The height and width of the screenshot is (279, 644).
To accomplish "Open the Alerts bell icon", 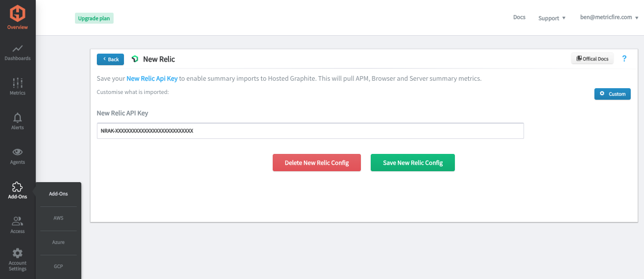I will (18, 118).
